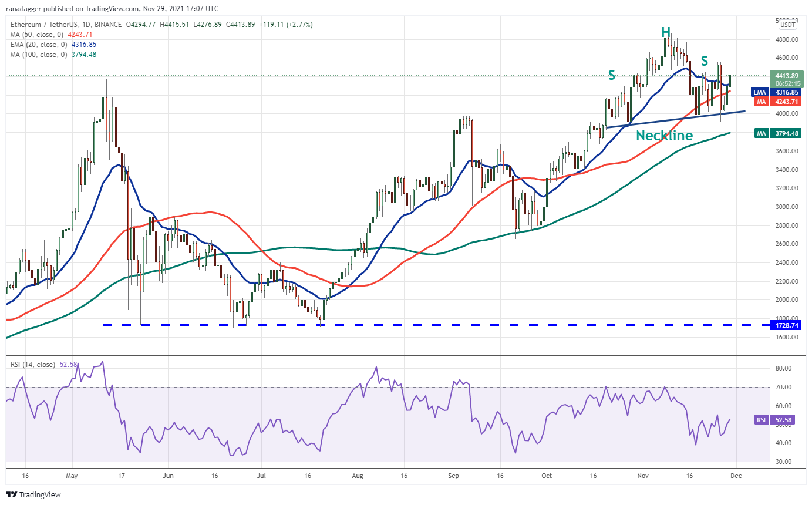Screen dimensions: 812x505
Task: Click the MA (50, close, 0) legend
Action: (x=36, y=35)
